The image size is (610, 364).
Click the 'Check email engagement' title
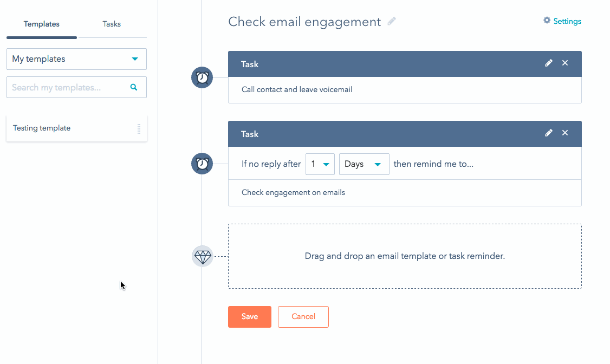pos(304,22)
